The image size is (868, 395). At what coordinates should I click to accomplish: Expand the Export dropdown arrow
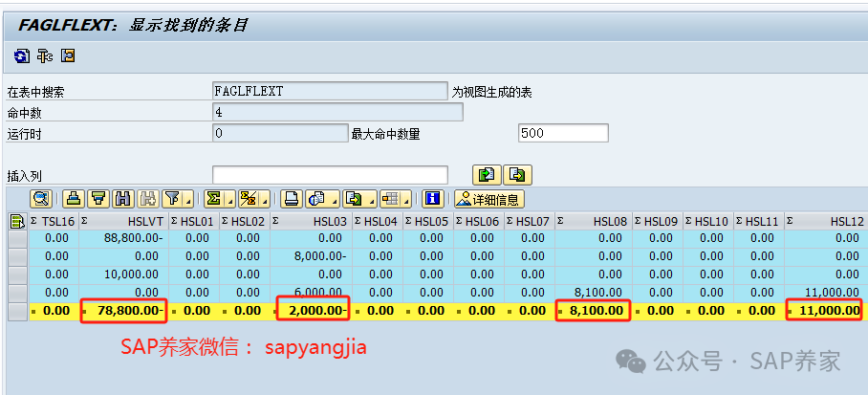(x=371, y=198)
